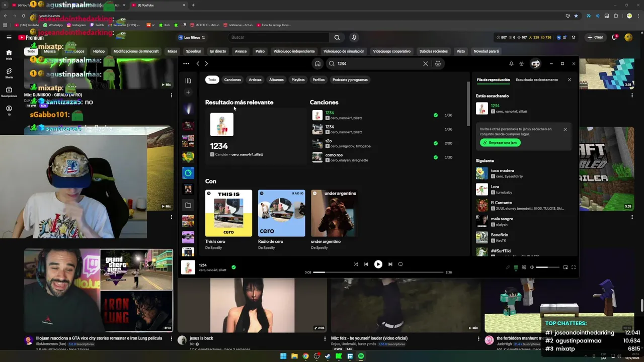Viewport: 644px width, 362px height.
Task: Switch to Escuchado recientemente tab
Action: click(537, 80)
